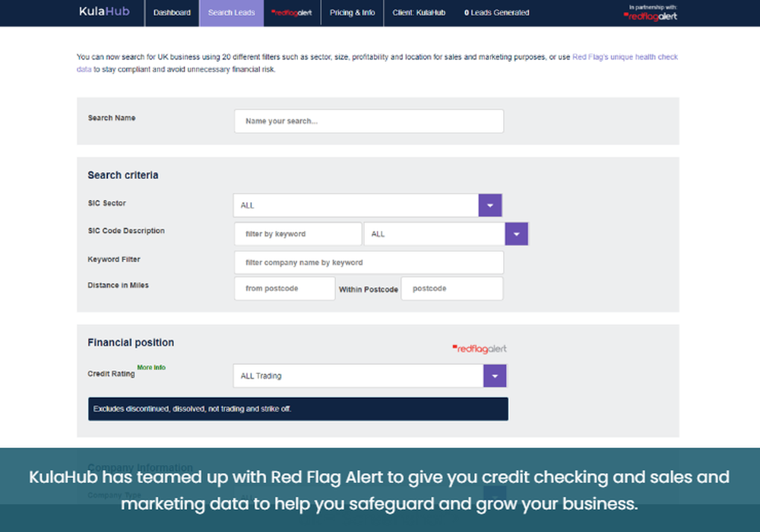Screen dimensions: 760x532
Task: Expand SIC Code Description purple arrow
Action: point(516,234)
